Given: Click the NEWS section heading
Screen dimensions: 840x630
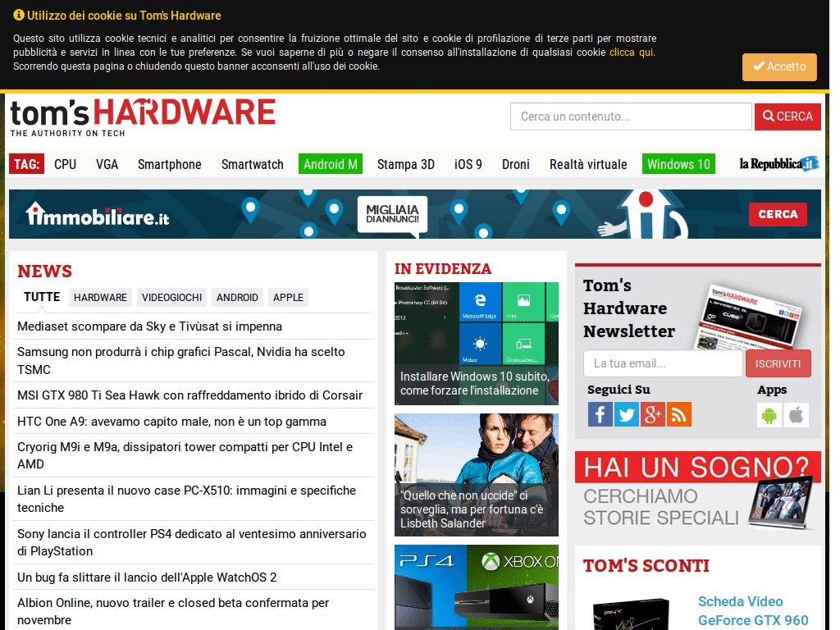Looking at the screenshot, I should [x=44, y=271].
